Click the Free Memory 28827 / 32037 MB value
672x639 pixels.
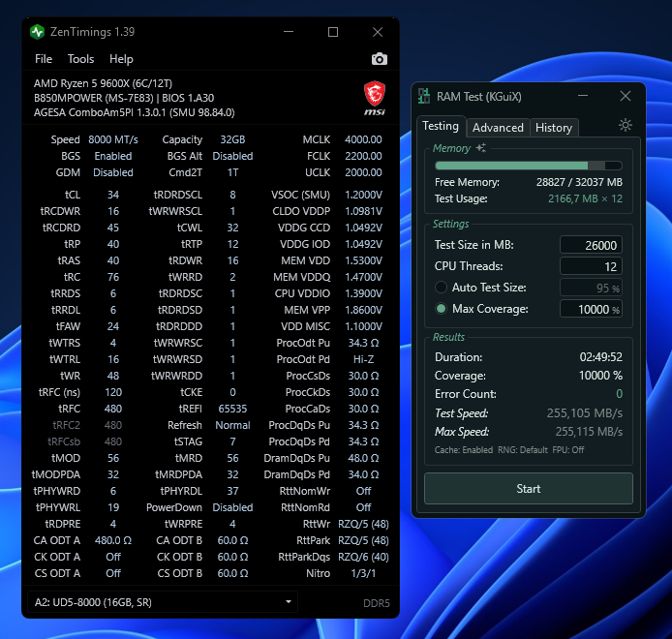(x=579, y=182)
